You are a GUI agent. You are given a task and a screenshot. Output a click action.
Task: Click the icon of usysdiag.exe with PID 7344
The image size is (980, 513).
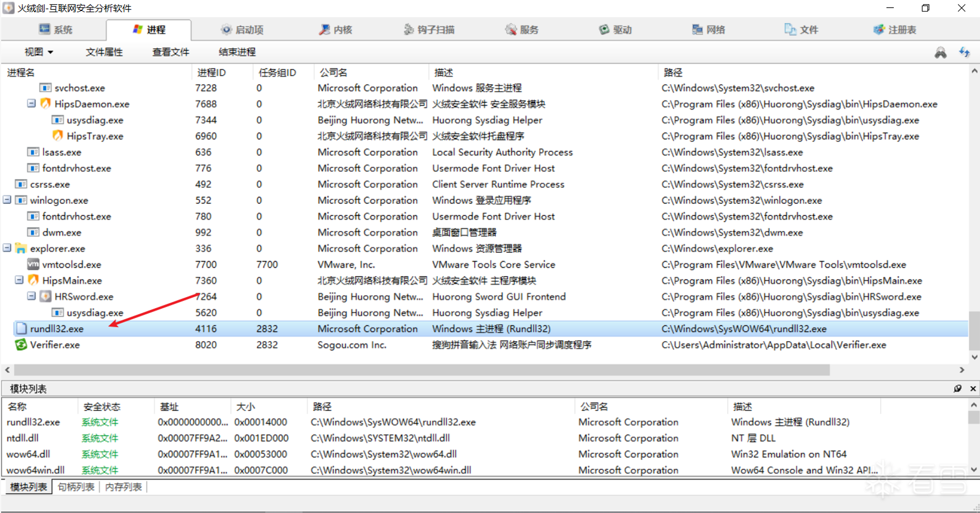coord(58,120)
